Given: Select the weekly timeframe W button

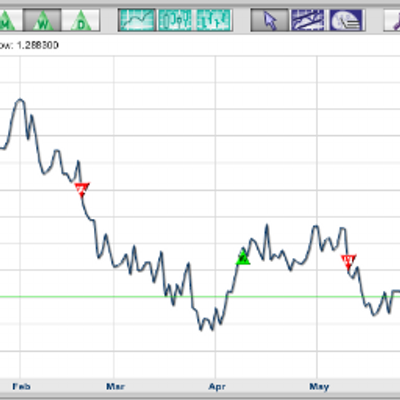Looking at the screenshot, I should pyautogui.click(x=42, y=20).
